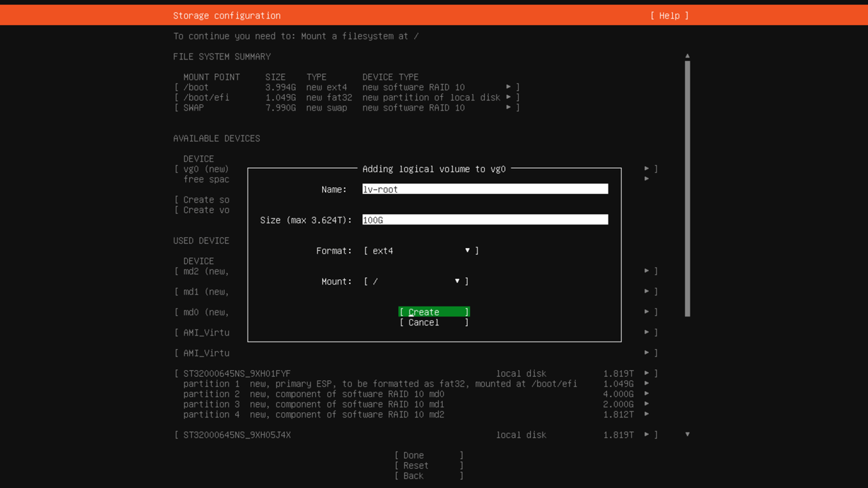Select the Done option at bottom
The width and height of the screenshot is (868, 488).
(429, 455)
